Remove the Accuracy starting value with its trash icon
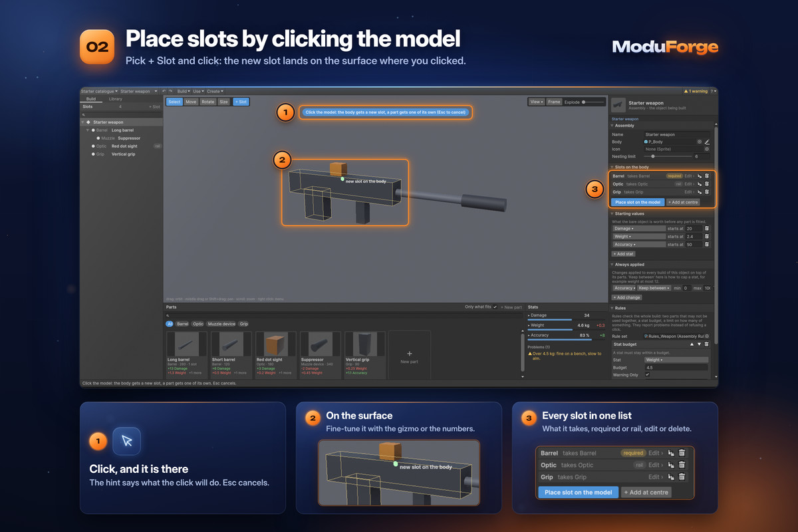 [707, 245]
